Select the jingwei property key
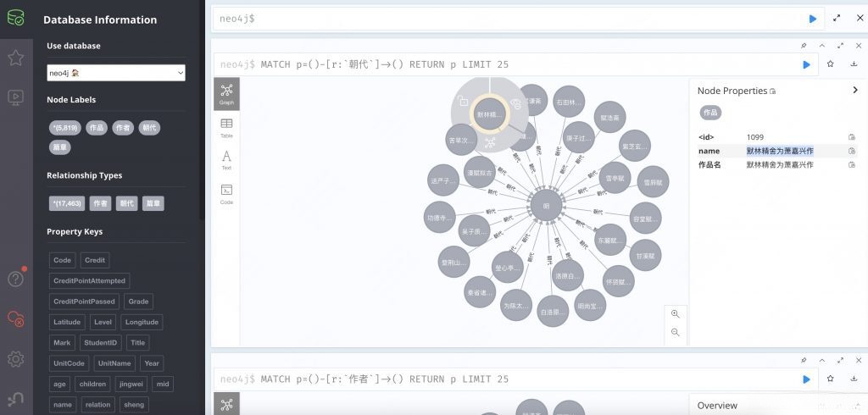868x415 pixels. (133, 384)
